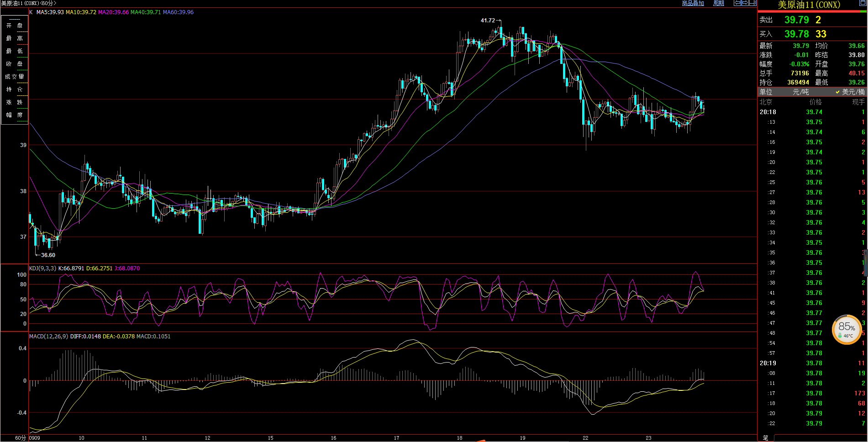Click the 卖出 sell price 39.79
The height and width of the screenshot is (442, 868).
click(796, 20)
